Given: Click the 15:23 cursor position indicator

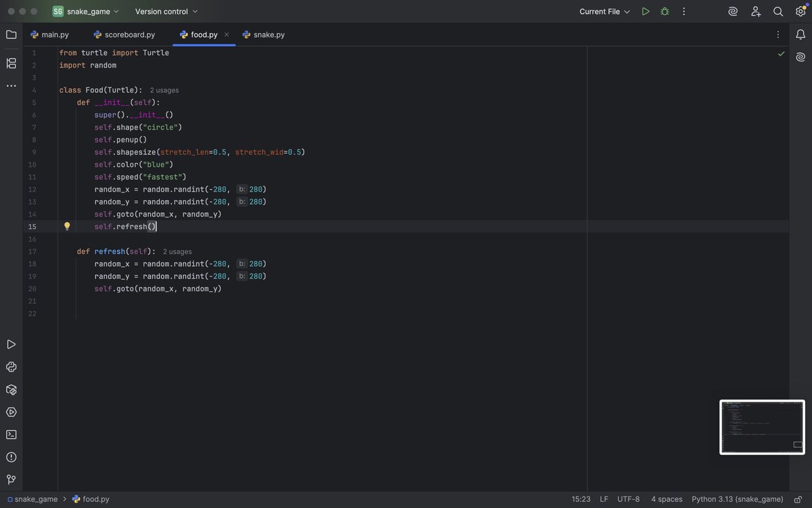Looking at the screenshot, I should 581,499.
